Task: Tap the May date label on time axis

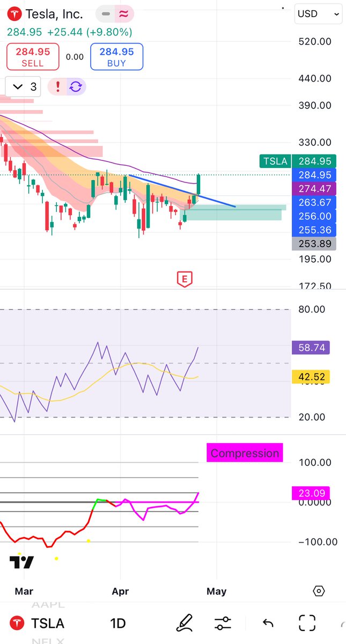Action: pyautogui.click(x=216, y=591)
